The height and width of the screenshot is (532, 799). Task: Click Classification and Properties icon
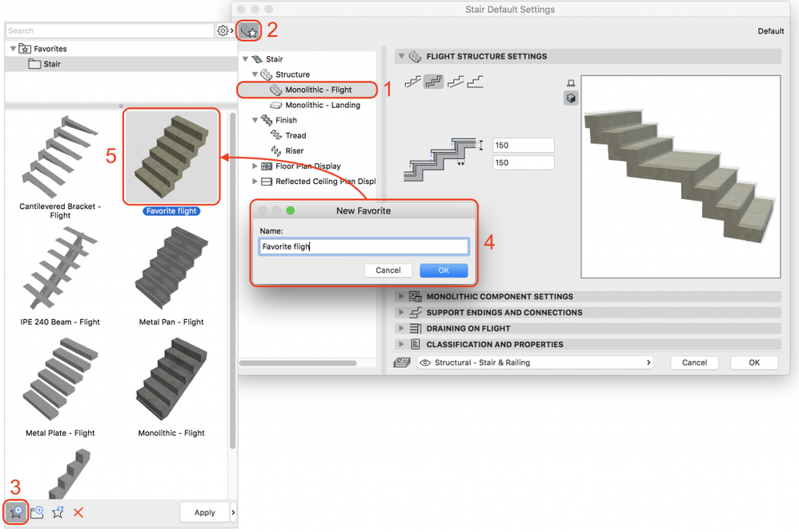(x=416, y=345)
